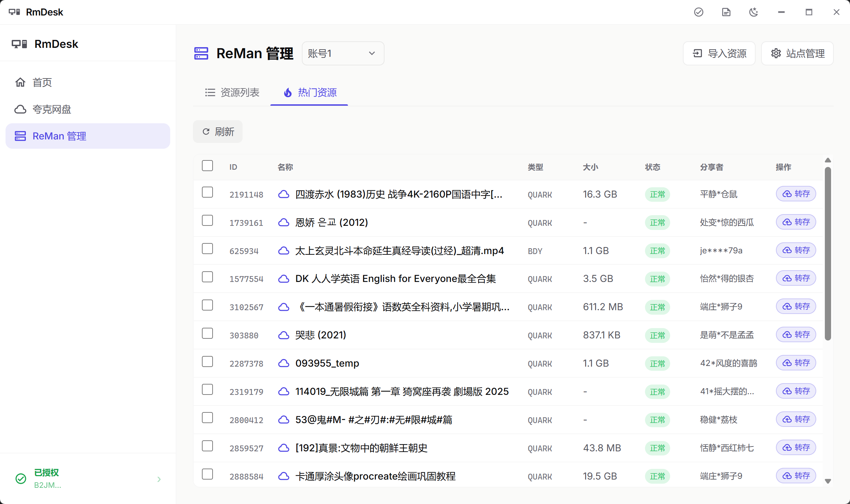Open the document icon in title bar

tap(726, 12)
